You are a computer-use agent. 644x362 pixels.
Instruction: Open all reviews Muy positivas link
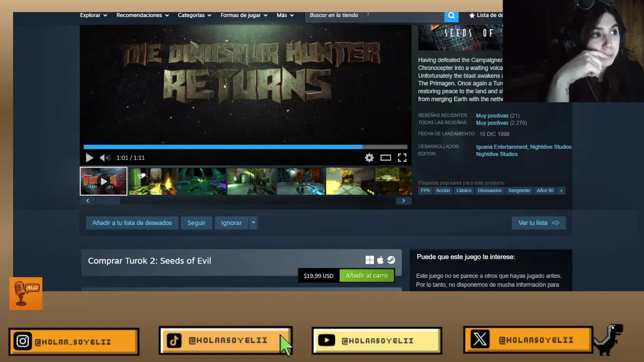492,123
